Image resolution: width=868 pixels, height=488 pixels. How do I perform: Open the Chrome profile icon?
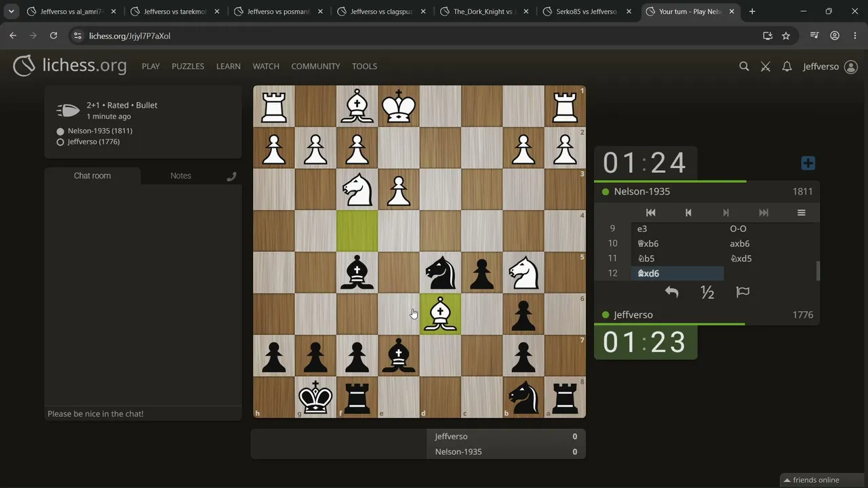tap(835, 36)
